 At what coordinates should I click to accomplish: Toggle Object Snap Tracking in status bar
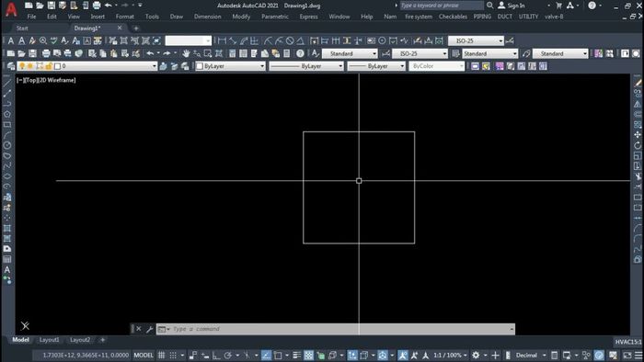tap(266, 355)
